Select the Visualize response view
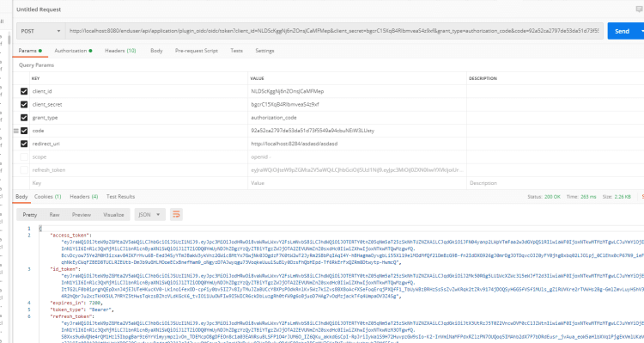Viewport: 644px width, 343px height. (x=113, y=215)
